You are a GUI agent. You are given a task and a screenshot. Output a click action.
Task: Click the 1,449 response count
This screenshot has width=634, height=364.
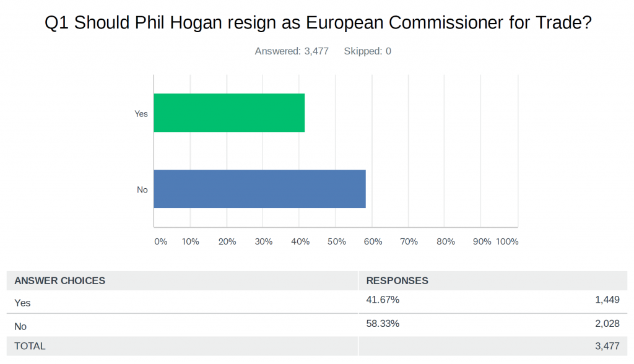click(607, 300)
